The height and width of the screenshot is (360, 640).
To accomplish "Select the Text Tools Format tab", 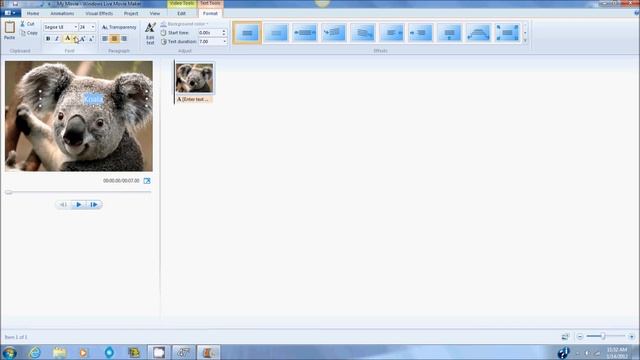I will [x=210, y=13].
